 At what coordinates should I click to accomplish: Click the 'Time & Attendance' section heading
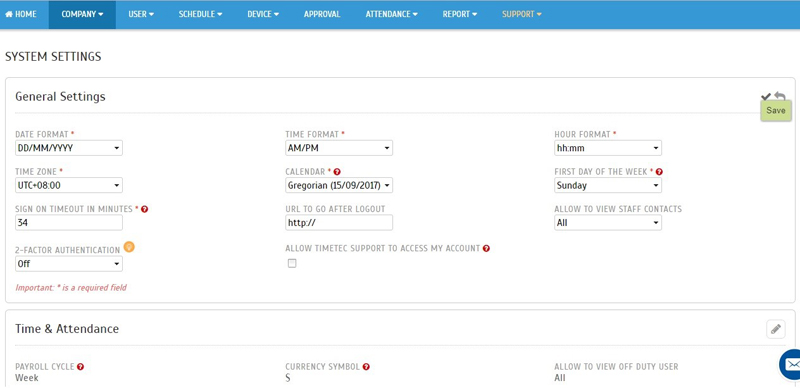(x=67, y=329)
